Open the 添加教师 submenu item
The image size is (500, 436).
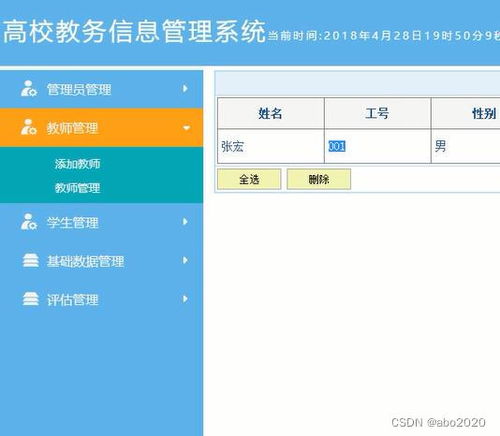[78, 164]
